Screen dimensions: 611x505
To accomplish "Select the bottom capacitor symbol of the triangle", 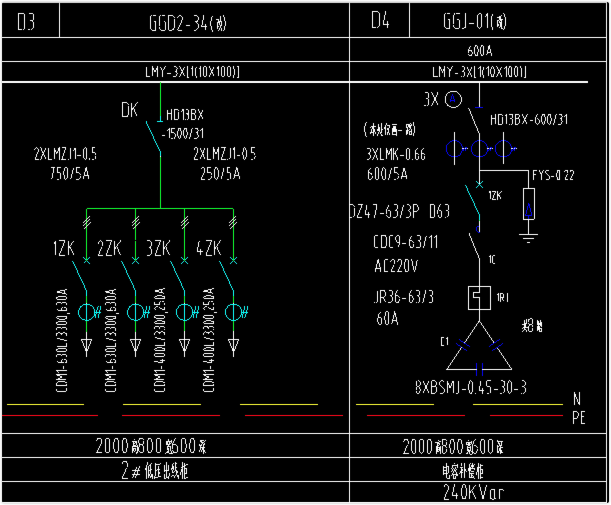I will click(479, 369).
